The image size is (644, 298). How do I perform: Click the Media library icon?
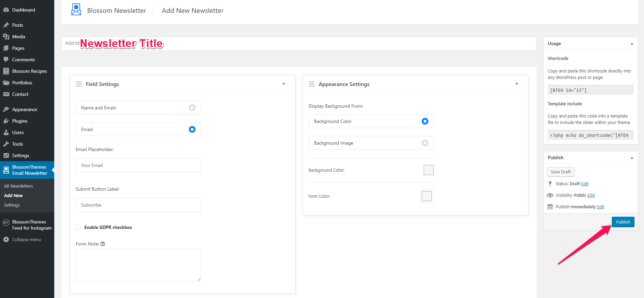(x=6, y=37)
